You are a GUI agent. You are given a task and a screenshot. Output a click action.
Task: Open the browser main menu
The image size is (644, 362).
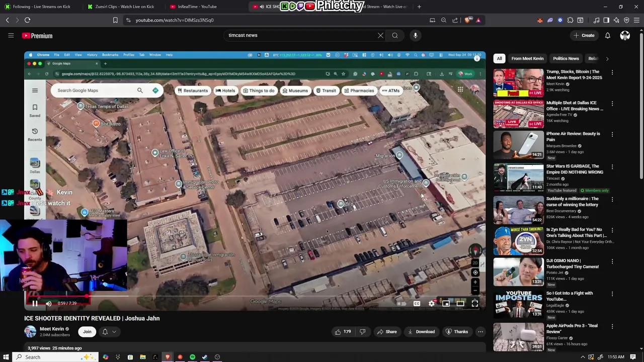(636, 20)
